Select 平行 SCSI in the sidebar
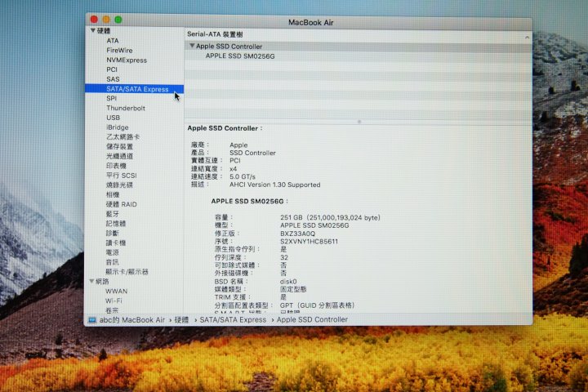 click(121, 176)
